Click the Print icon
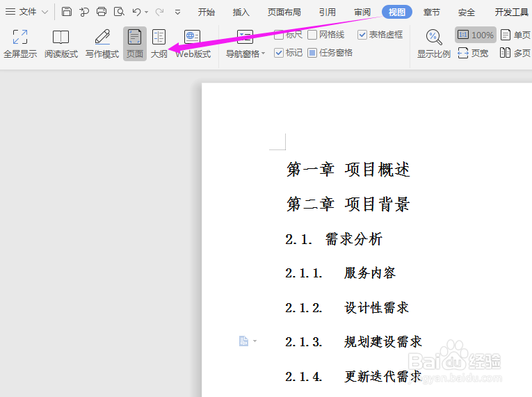 pos(102,12)
